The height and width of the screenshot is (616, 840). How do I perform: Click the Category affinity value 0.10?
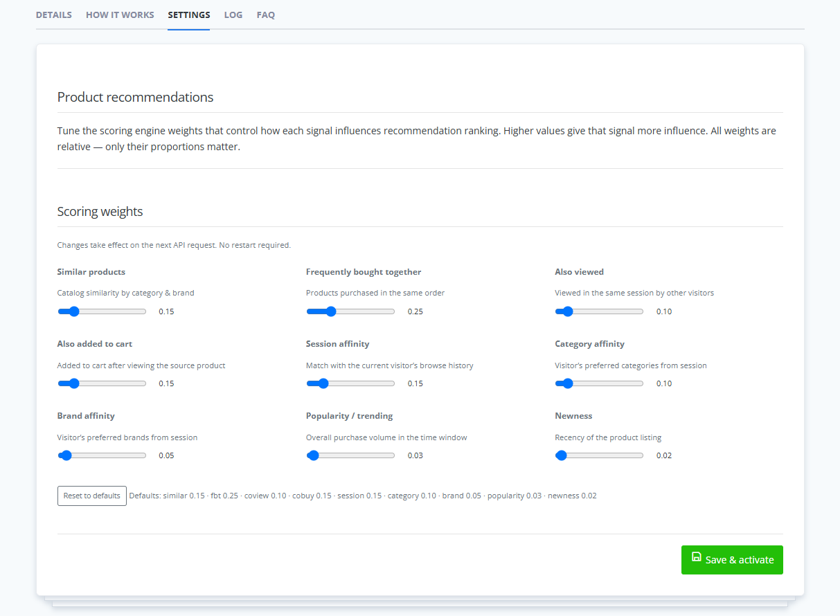point(664,383)
